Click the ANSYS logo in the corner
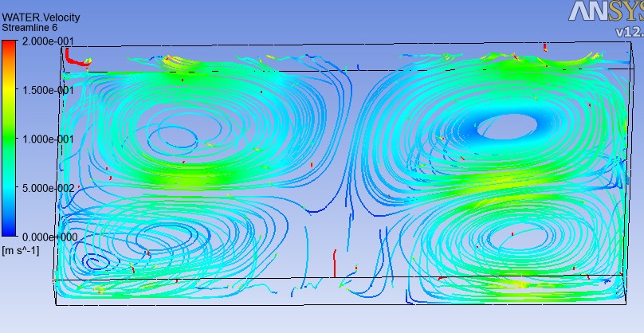644x333 pixels. click(x=606, y=11)
